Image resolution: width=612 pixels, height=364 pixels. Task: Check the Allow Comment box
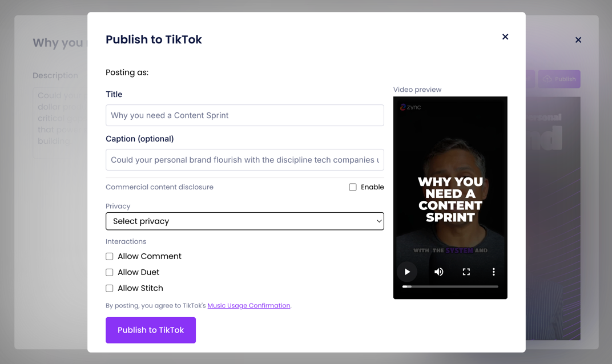click(110, 257)
